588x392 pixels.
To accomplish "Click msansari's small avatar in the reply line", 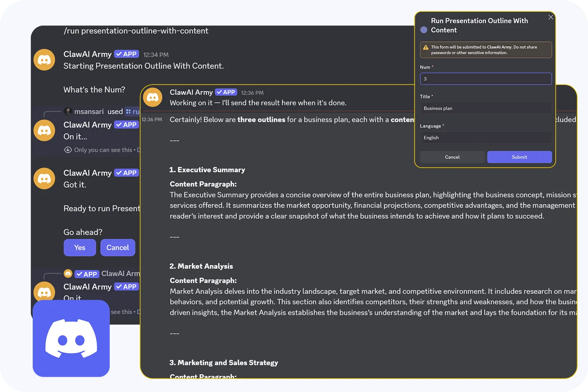I will pos(68,112).
